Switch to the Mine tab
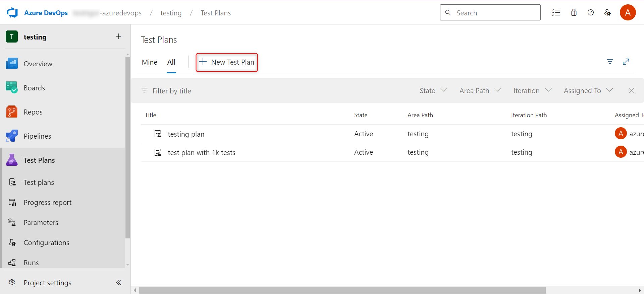The height and width of the screenshot is (294, 644). tap(150, 62)
